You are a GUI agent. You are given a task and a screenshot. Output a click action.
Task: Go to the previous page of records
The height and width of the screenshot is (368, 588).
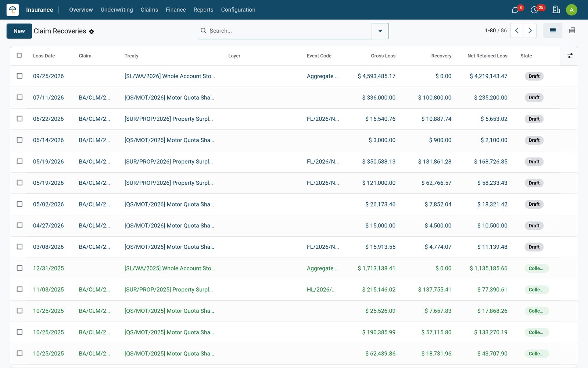(517, 31)
